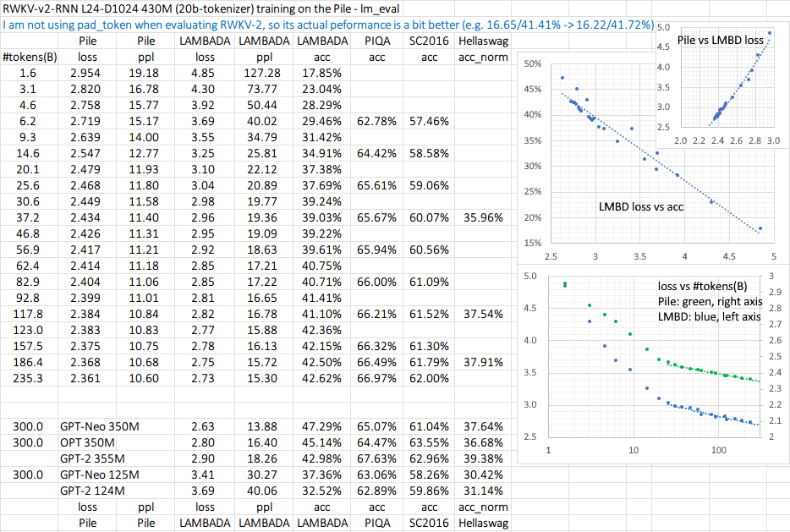Select LAMBADA ppl cell showing 127.28
Image resolution: width=790 pixels, height=532 pixels.
[x=259, y=73]
